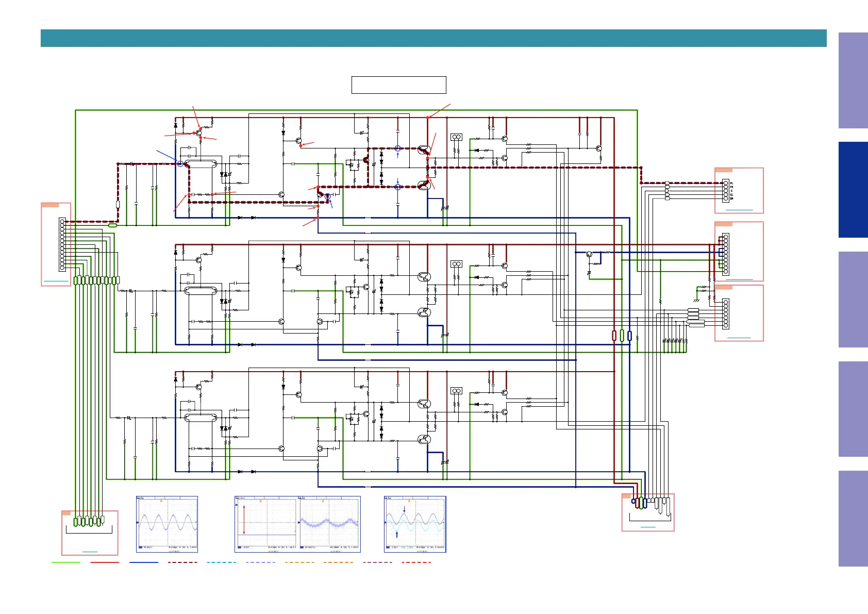The height and width of the screenshot is (614, 868).
Task: Follow the link in the bottom-right connector box
Action: click(648, 527)
